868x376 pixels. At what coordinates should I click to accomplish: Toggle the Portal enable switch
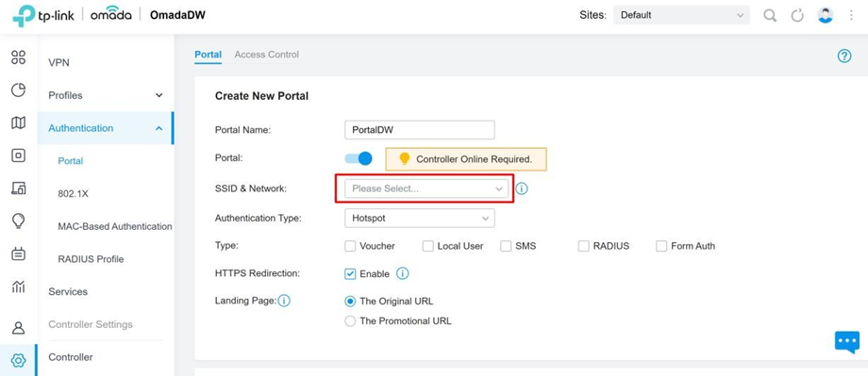tap(359, 158)
